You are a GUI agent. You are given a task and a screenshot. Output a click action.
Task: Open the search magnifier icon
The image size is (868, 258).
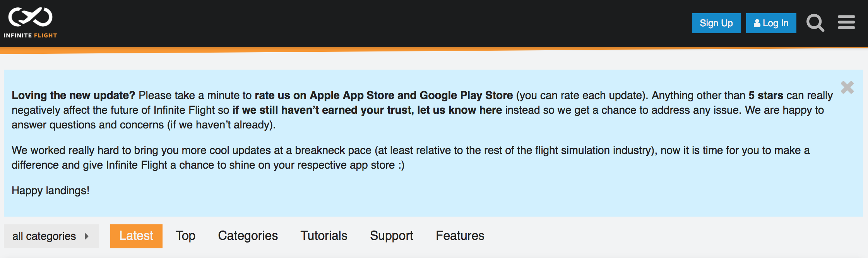click(x=815, y=23)
